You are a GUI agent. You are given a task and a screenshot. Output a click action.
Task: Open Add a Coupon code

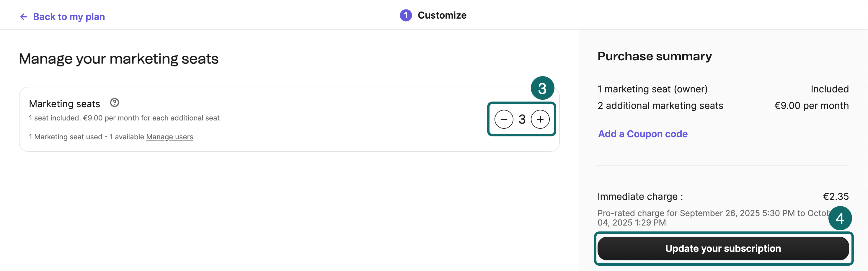tap(642, 134)
